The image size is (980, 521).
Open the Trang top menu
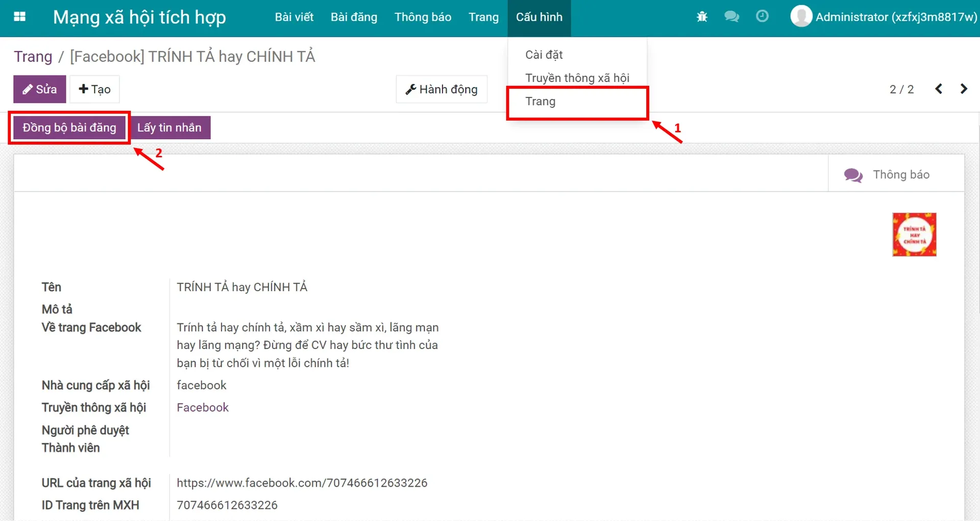[483, 17]
